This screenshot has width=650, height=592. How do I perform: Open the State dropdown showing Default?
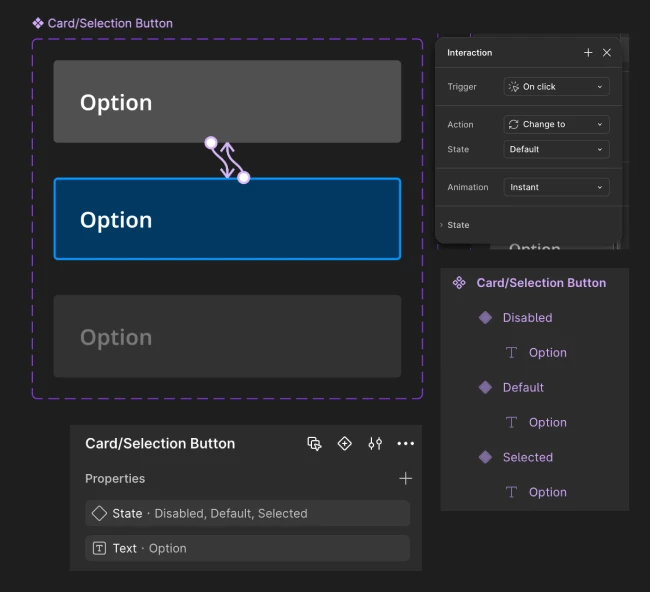click(556, 149)
